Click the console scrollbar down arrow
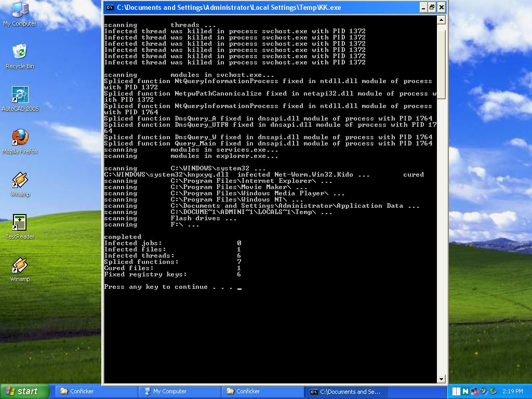Viewport: 532px width, 399px height. point(441,379)
